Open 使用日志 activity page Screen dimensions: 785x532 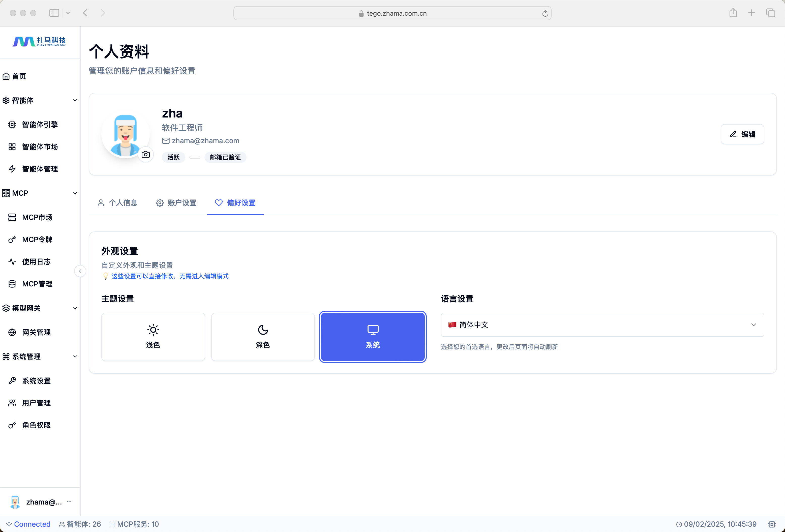coord(36,262)
